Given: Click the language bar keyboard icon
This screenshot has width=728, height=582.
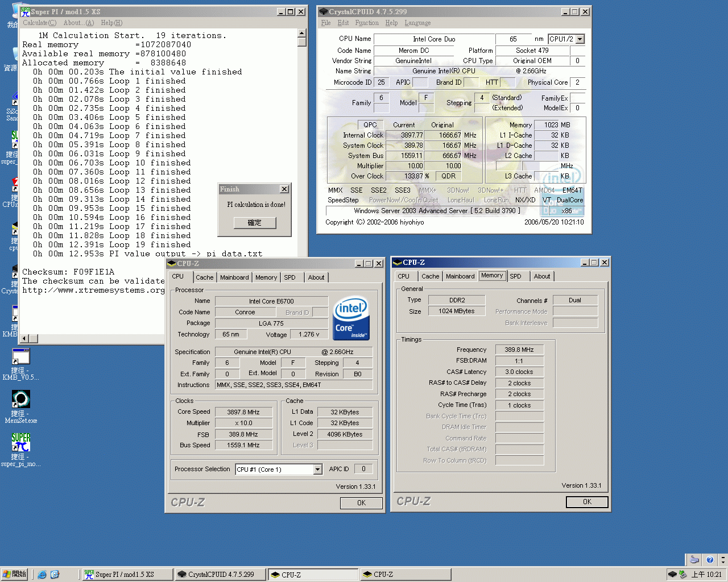Looking at the screenshot, I should pyautogui.click(x=694, y=560).
